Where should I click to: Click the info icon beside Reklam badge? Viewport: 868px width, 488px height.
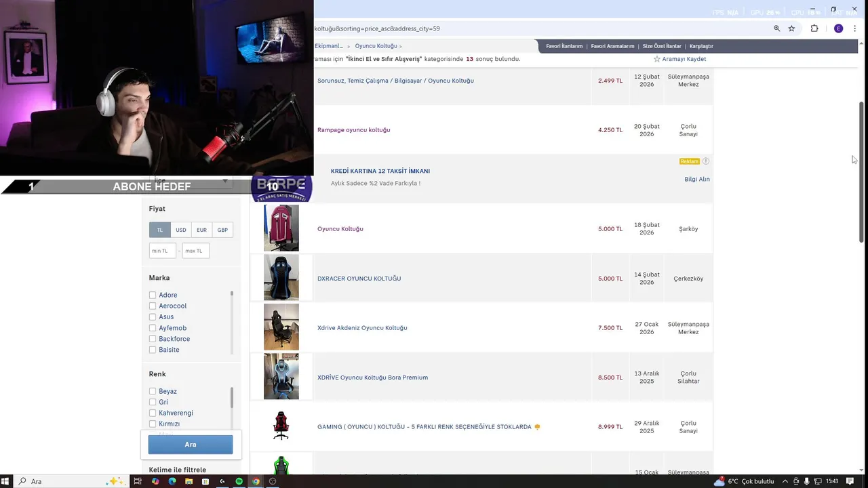[706, 161]
